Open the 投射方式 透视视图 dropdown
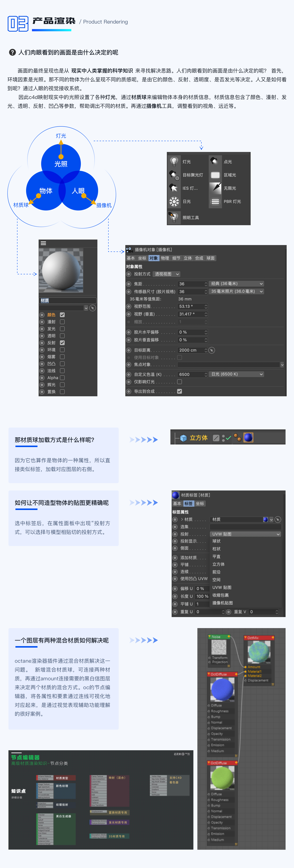The width and height of the screenshot is (294, 868). 166,274
